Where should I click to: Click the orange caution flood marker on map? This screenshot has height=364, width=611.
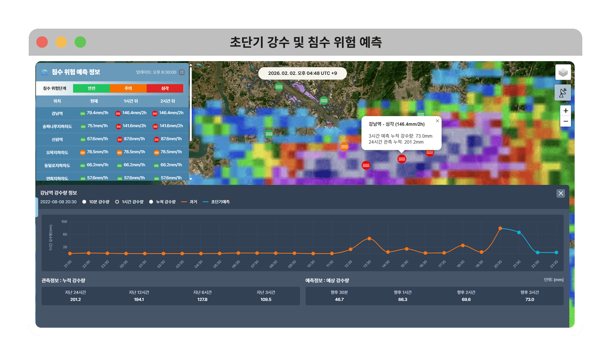click(344, 146)
